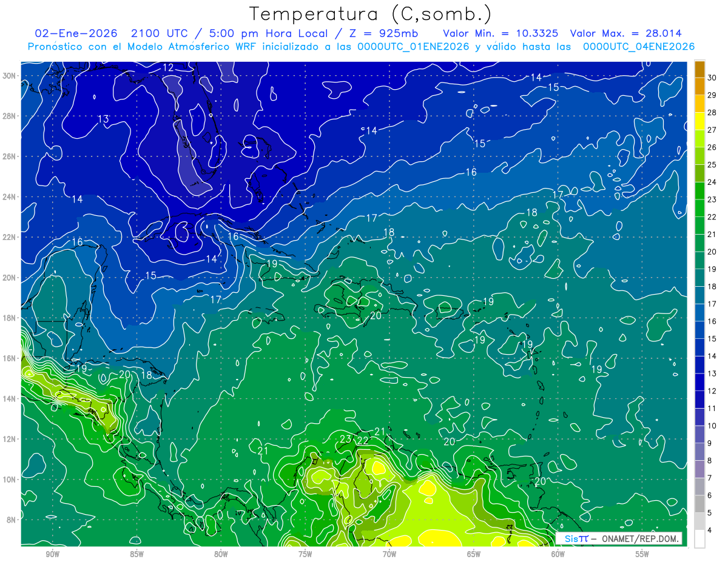Click the purple swatch between 7 and 8

[x=699, y=469]
